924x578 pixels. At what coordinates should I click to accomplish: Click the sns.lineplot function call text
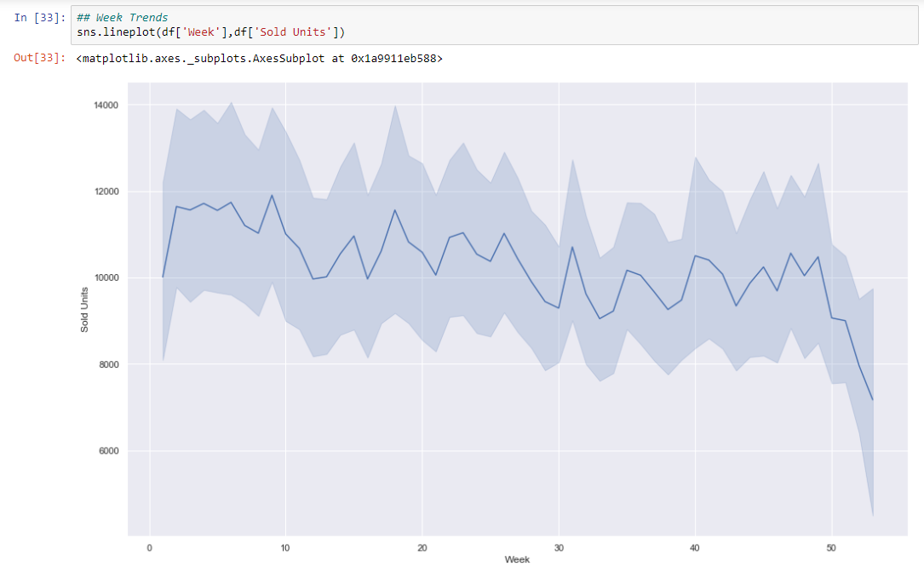click(x=115, y=31)
